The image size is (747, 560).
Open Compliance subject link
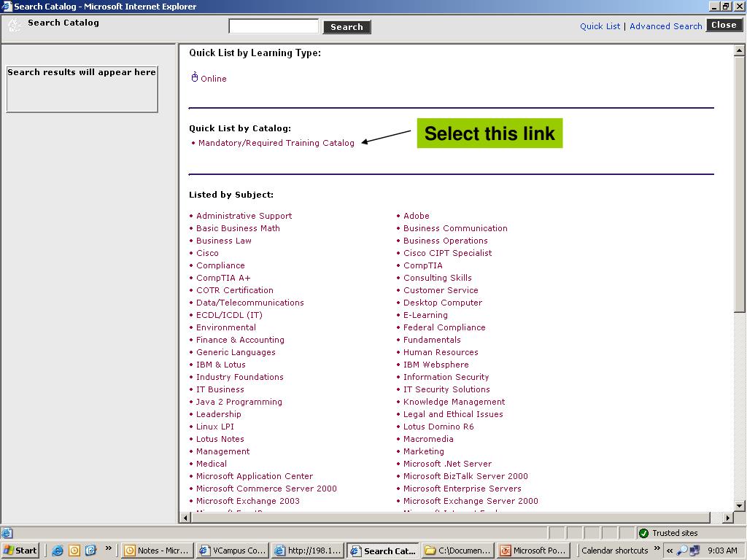(220, 265)
